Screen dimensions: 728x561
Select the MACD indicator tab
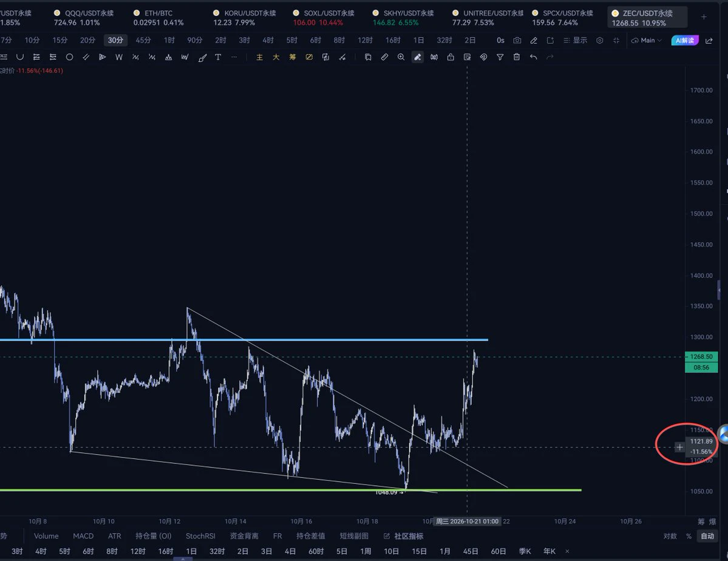pos(83,536)
